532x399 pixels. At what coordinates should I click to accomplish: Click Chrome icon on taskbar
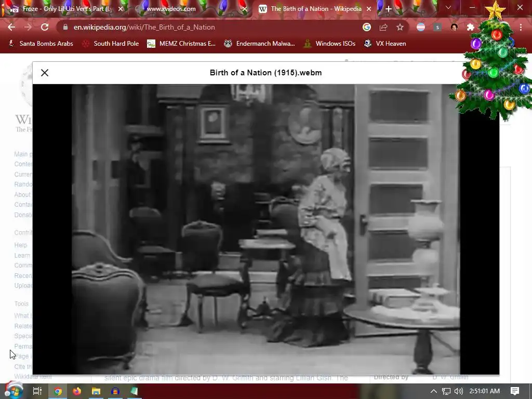tap(58, 391)
